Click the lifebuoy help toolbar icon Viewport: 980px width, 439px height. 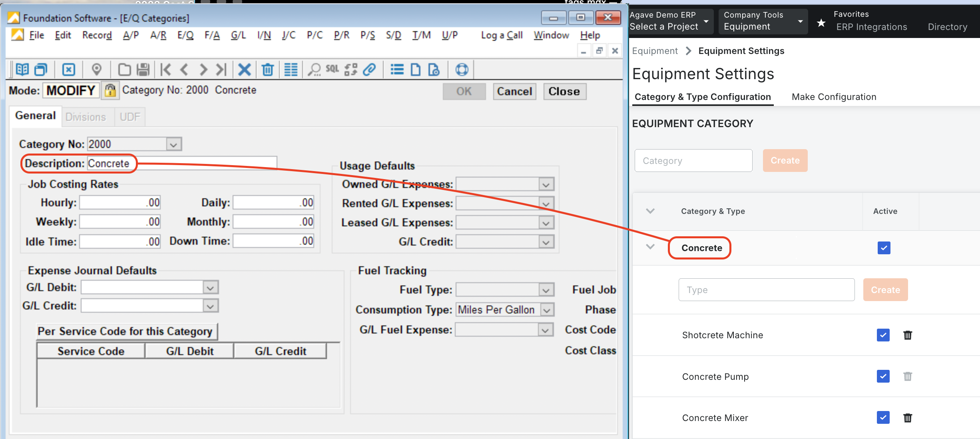(462, 70)
